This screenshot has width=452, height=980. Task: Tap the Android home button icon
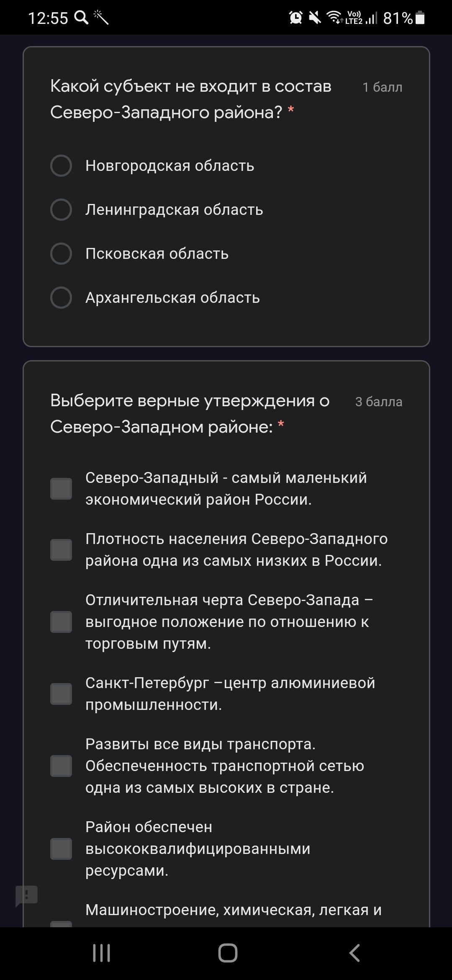coord(228,953)
